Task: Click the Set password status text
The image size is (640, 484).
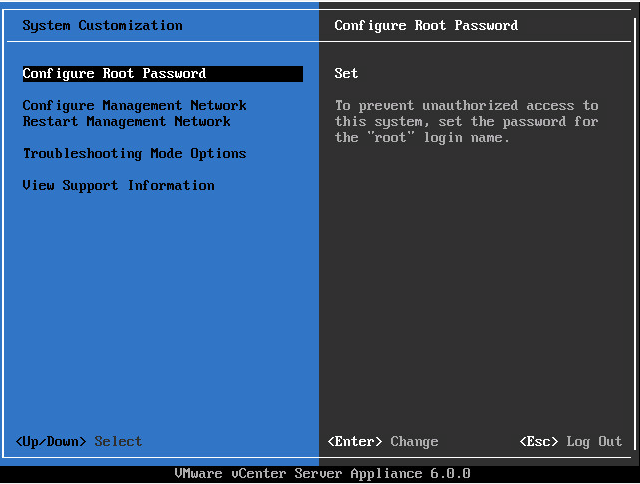Action: [346, 74]
